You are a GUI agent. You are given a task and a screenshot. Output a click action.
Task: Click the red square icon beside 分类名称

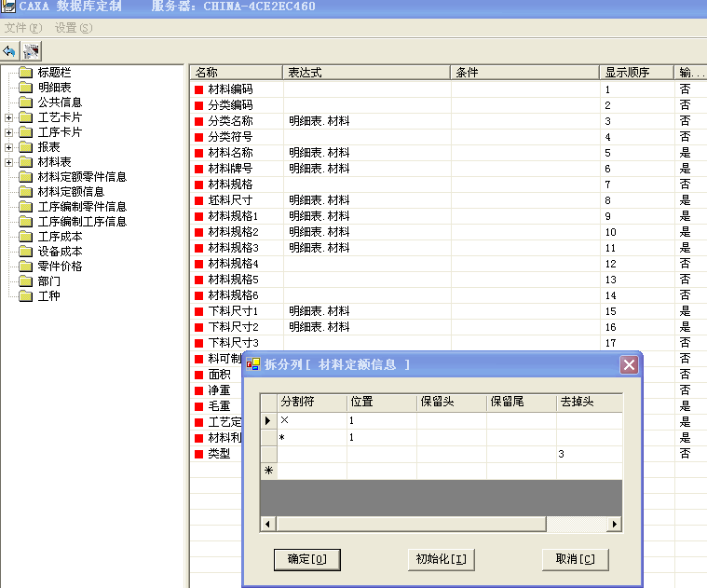tap(198, 122)
